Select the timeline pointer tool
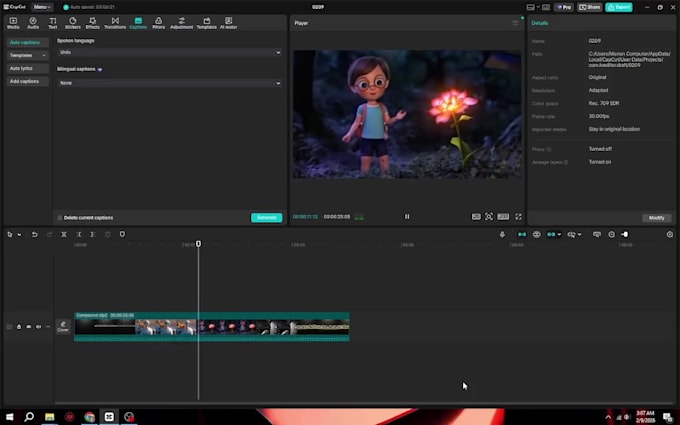The width and height of the screenshot is (680, 425). click(10, 234)
